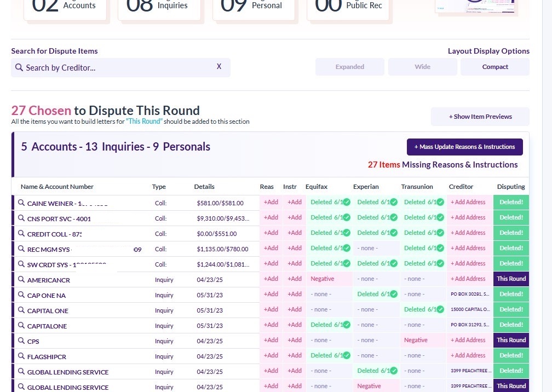Expand the Show Item Previews section
Image resolution: width=552 pixels, height=392 pixels.
pos(480,117)
